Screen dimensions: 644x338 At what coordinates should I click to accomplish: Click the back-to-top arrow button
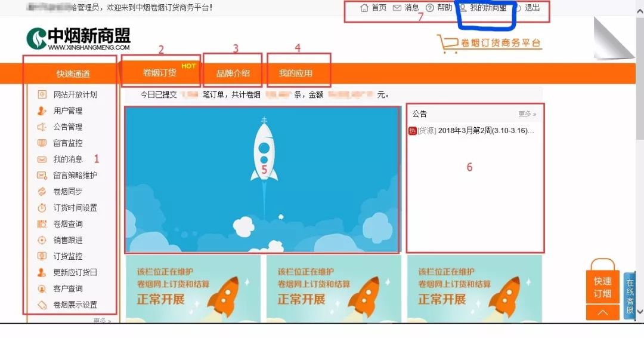(x=602, y=312)
